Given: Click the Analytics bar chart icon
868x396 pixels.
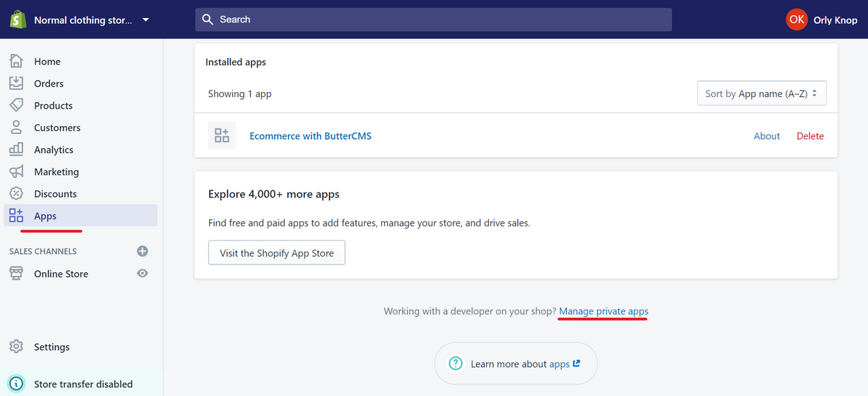Looking at the screenshot, I should pyautogui.click(x=16, y=149).
